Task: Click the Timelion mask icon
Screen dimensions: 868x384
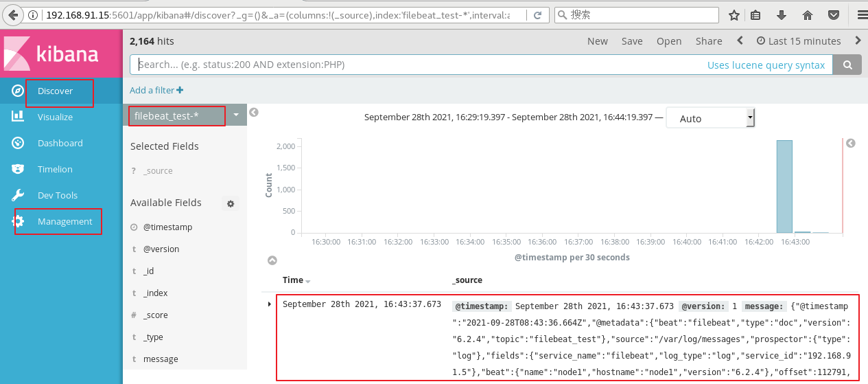Action: point(19,169)
